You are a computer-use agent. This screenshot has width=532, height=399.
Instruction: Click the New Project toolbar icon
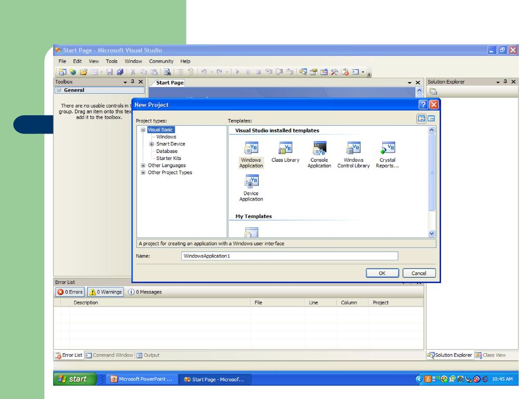(x=63, y=72)
